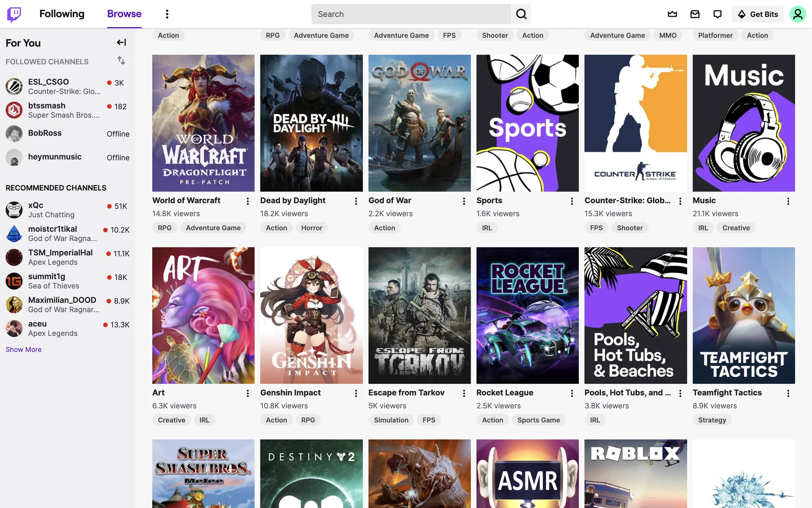Open the three-dot menu beside Browse
Viewport: 812px width, 508px height.
click(167, 14)
